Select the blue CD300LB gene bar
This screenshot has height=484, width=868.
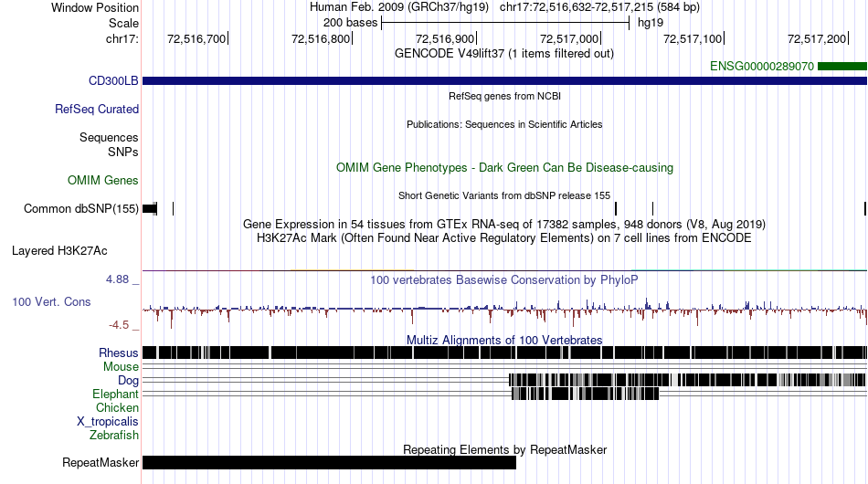(x=504, y=80)
